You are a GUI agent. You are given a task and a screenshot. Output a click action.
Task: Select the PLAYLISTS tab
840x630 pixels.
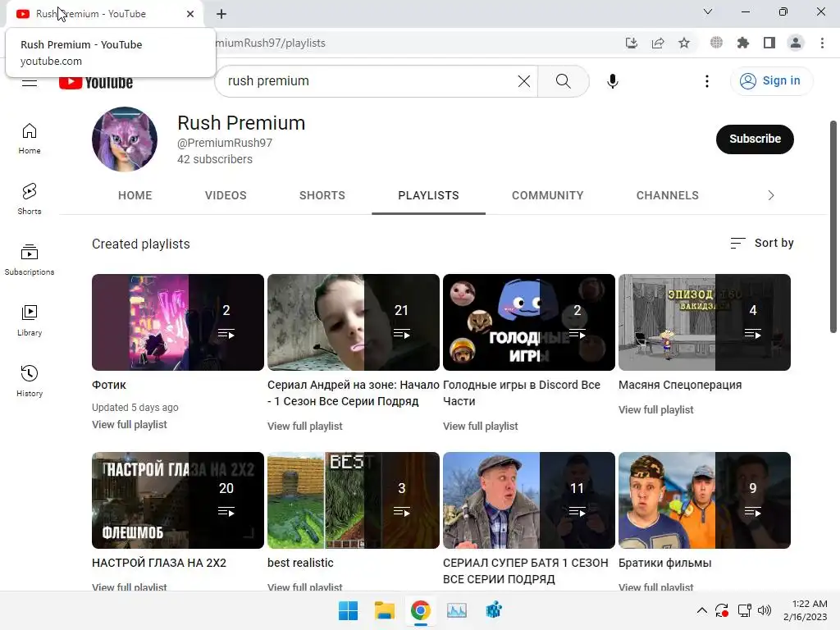[x=428, y=195]
